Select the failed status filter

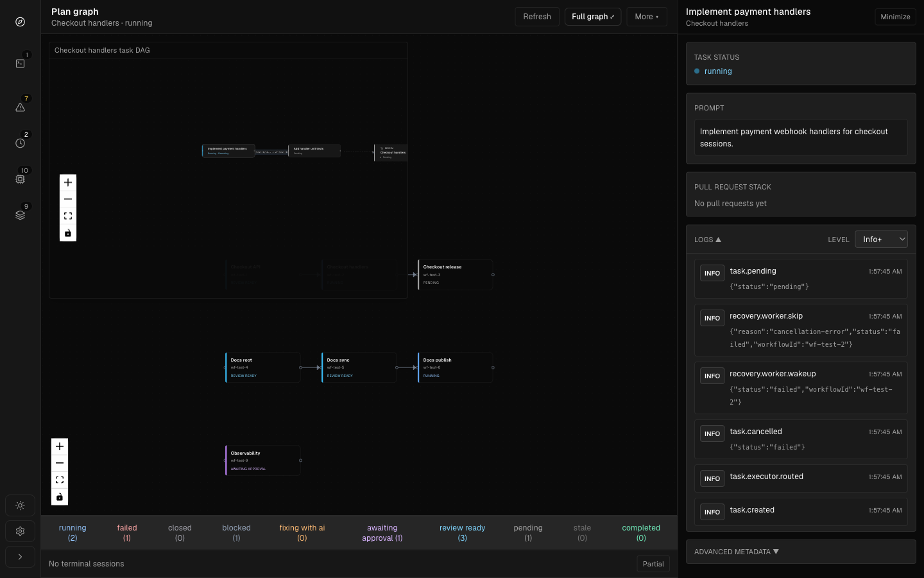click(x=127, y=533)
